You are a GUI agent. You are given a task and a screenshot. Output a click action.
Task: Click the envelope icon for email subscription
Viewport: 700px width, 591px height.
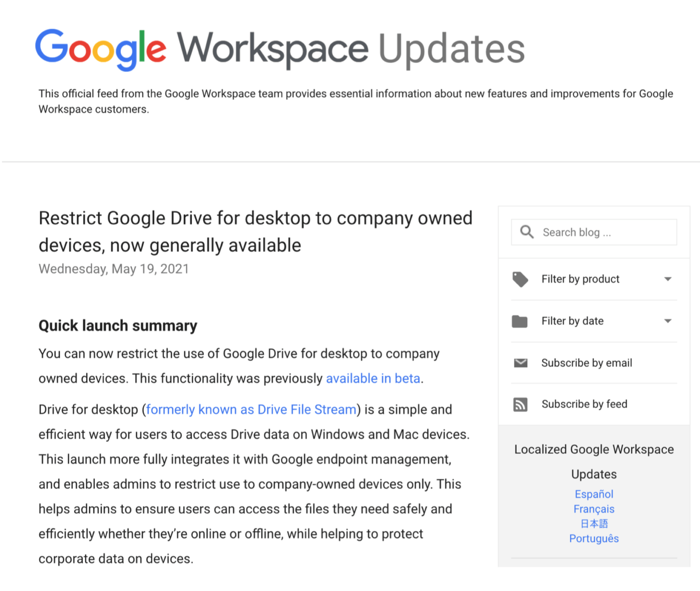tap(520, 363)
